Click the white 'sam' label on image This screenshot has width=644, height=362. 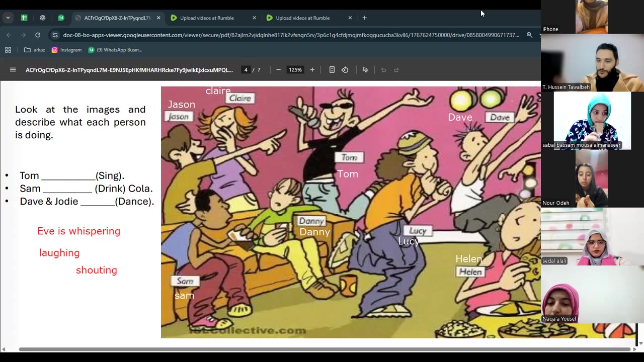click(185, 296)
